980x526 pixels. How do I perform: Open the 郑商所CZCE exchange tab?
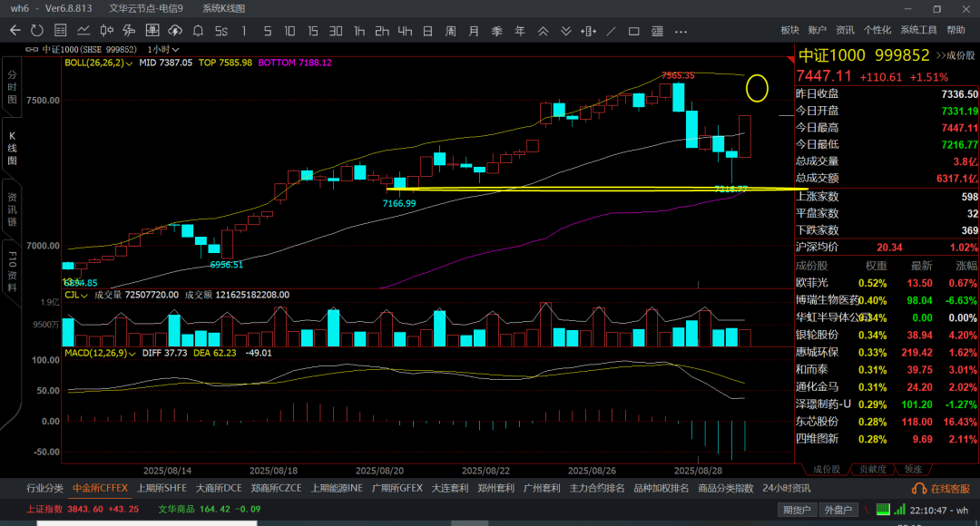(276, 489)
